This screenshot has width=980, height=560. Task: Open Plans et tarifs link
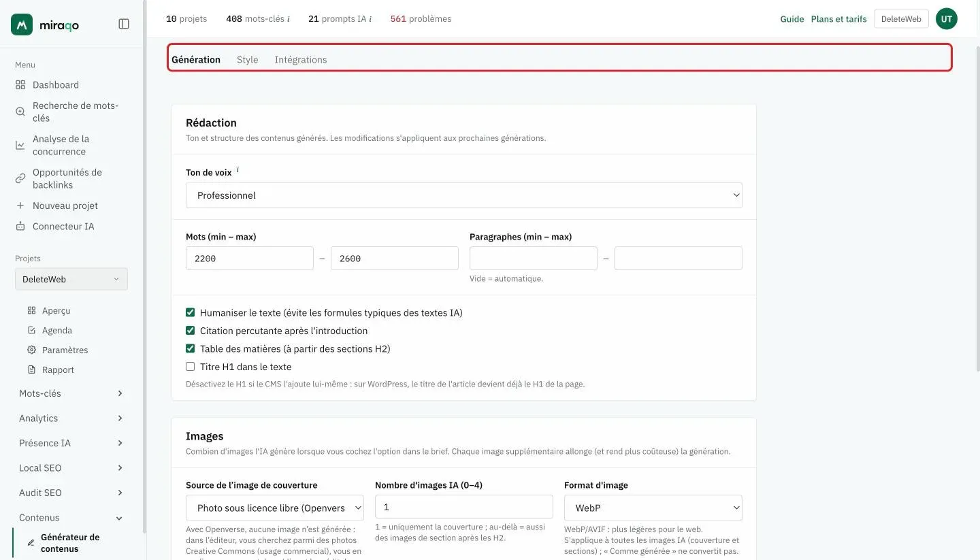pos(839,19)
